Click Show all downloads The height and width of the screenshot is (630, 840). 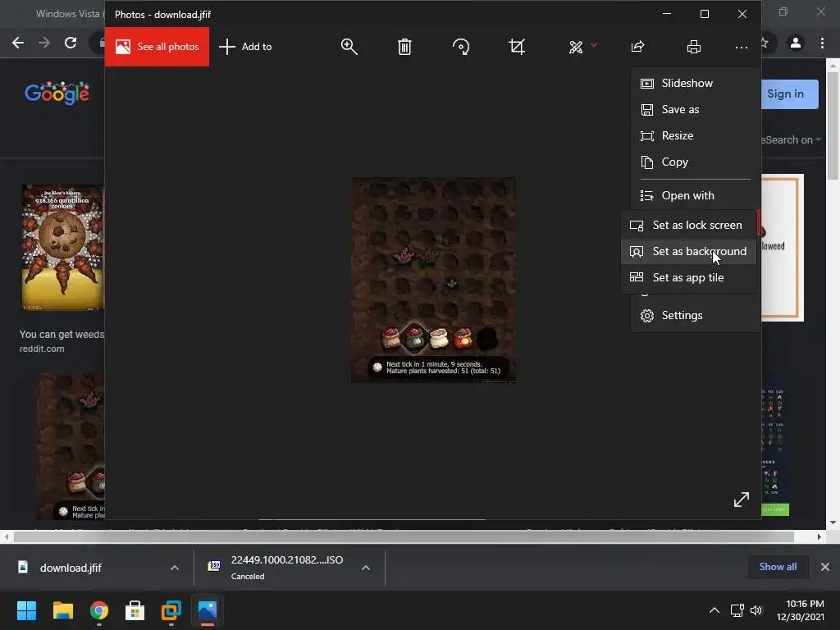[778, 567]
